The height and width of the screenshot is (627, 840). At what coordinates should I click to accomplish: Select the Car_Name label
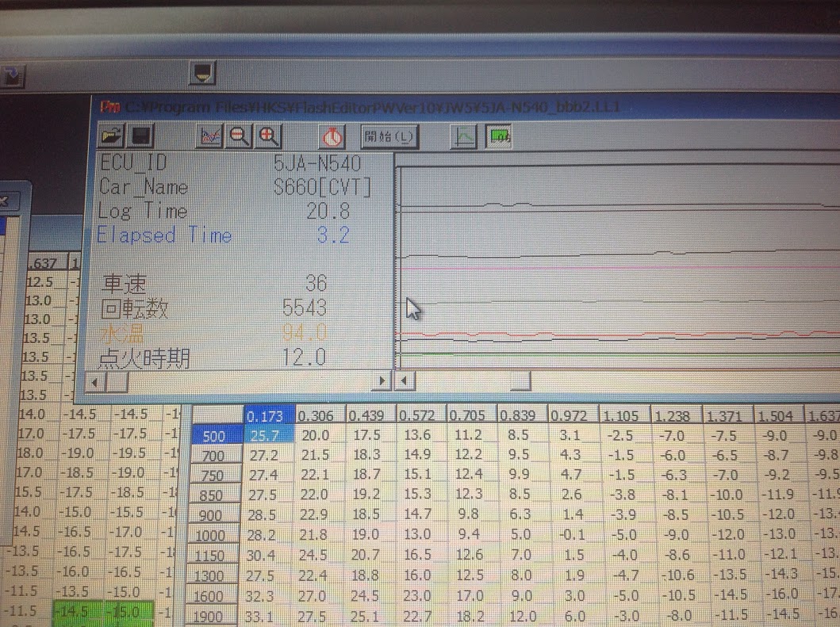click(x=144, y=187)
